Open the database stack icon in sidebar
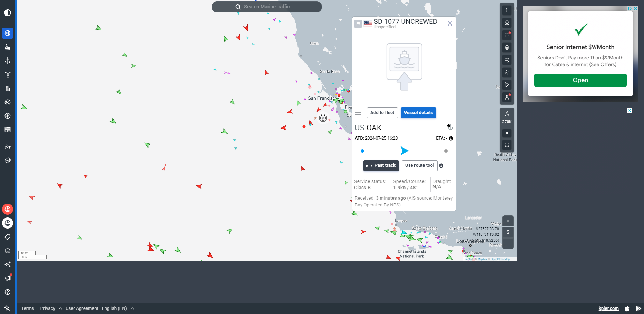Viewport: 644px width, 314px height. coord(8,251)
